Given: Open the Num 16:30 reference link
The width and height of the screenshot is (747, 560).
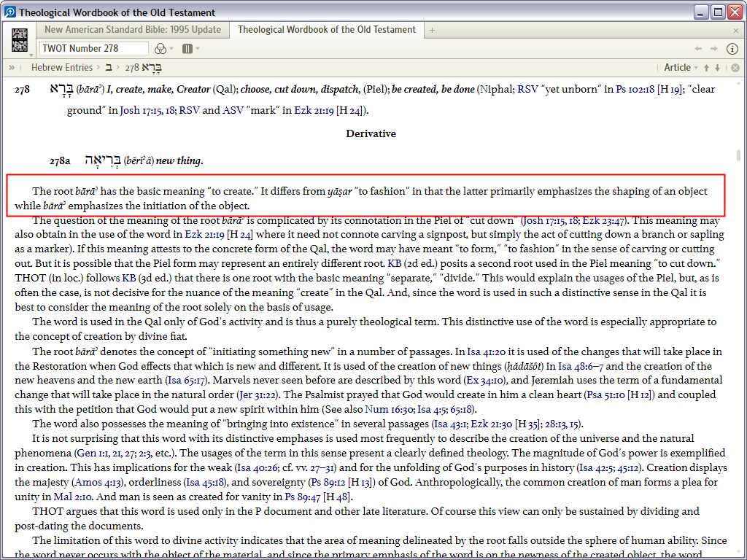Looking at the screenshot, I should (x=390, y=409).
